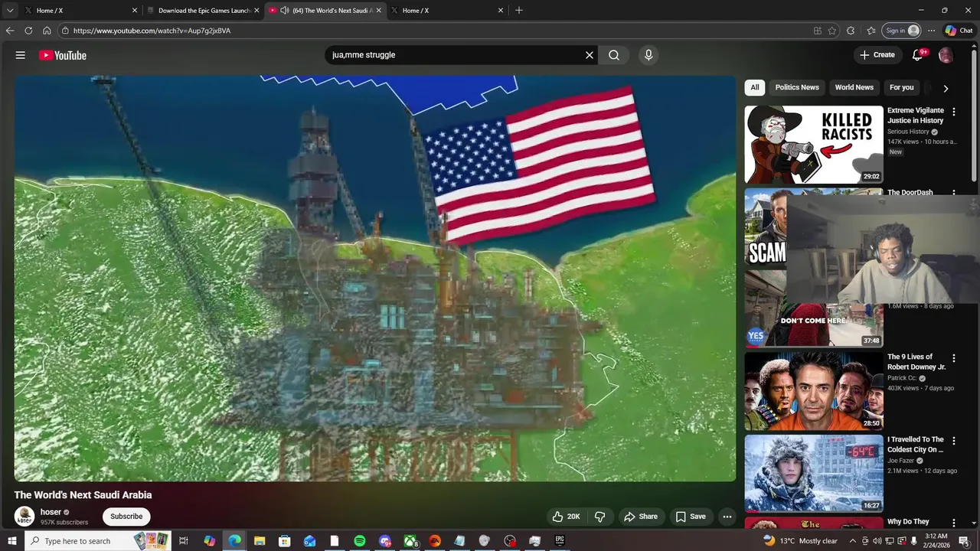Open Task View on the taskbar
980x551 pixels.
pyautogui.click(x=184, y=541)
